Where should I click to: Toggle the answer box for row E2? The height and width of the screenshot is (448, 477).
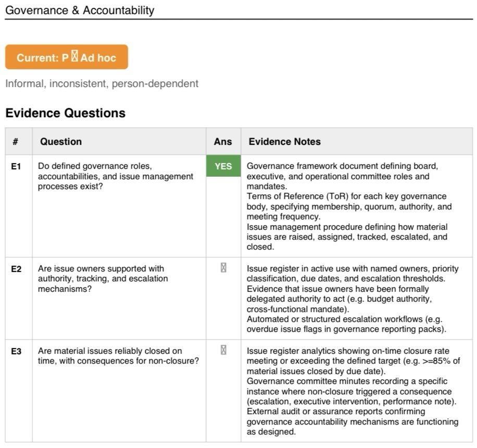pyautogui.click(x=223, y=268)
